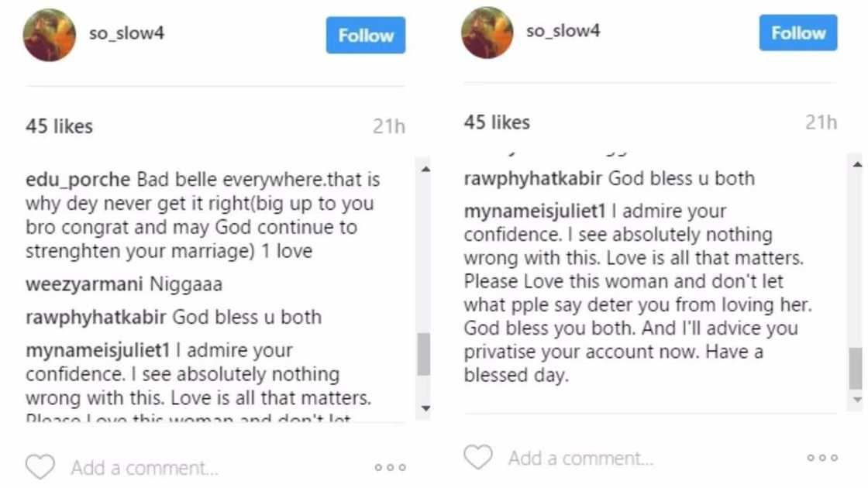Open so_slow4 avatar in left post
868x488 pixels.
pos(49,36)
